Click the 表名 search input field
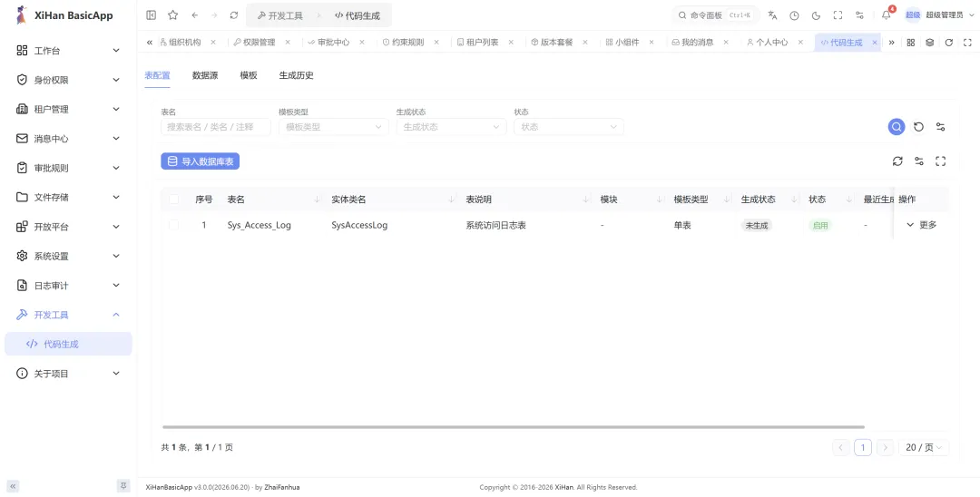 point(216,127)
